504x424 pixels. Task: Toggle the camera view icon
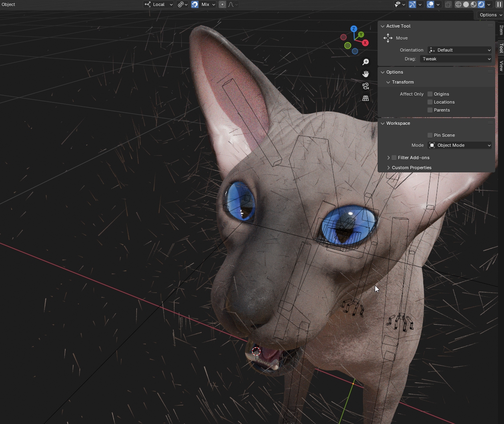point(366,86)
